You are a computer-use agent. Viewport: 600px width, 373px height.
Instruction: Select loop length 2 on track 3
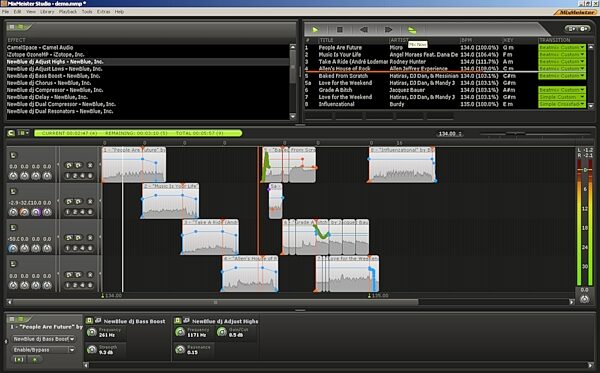(x=75, y=249)
